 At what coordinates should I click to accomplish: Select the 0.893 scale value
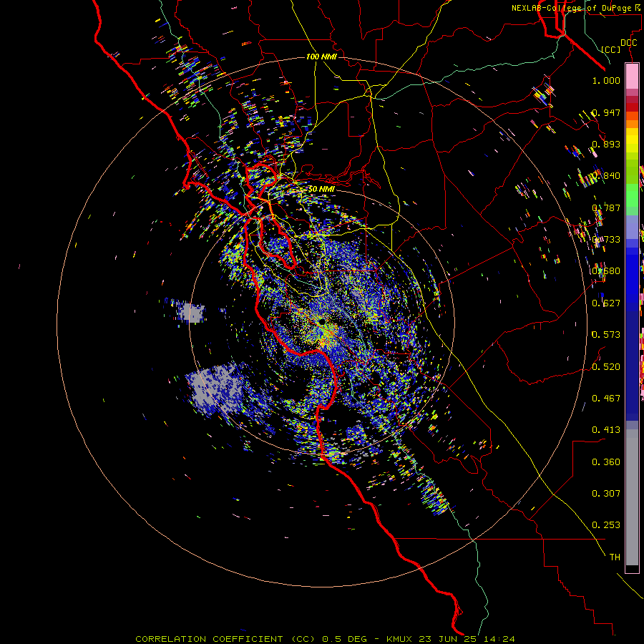606,144
